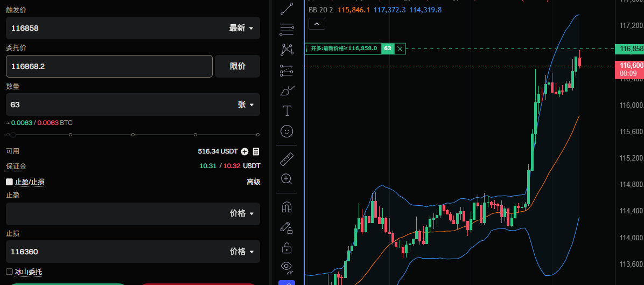Toggle hide all drawings eye icon

[286, 267]
